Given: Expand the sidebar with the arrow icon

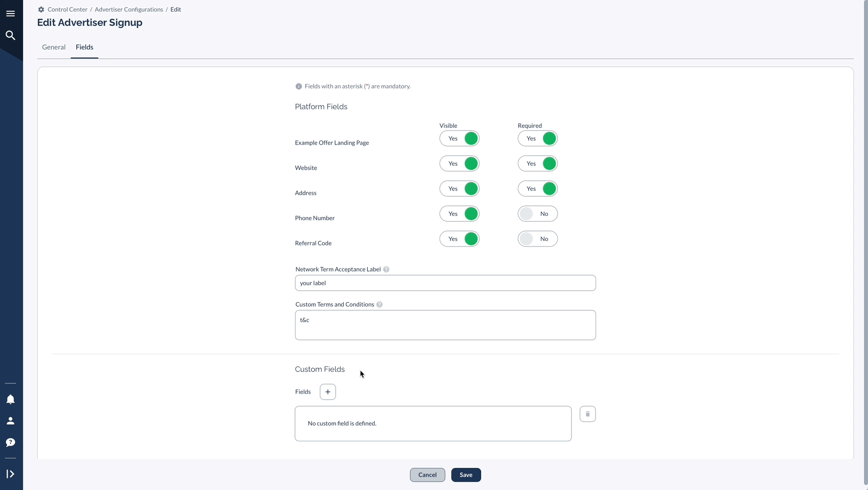Looking at the screenshot, I should tap(11, 474).
